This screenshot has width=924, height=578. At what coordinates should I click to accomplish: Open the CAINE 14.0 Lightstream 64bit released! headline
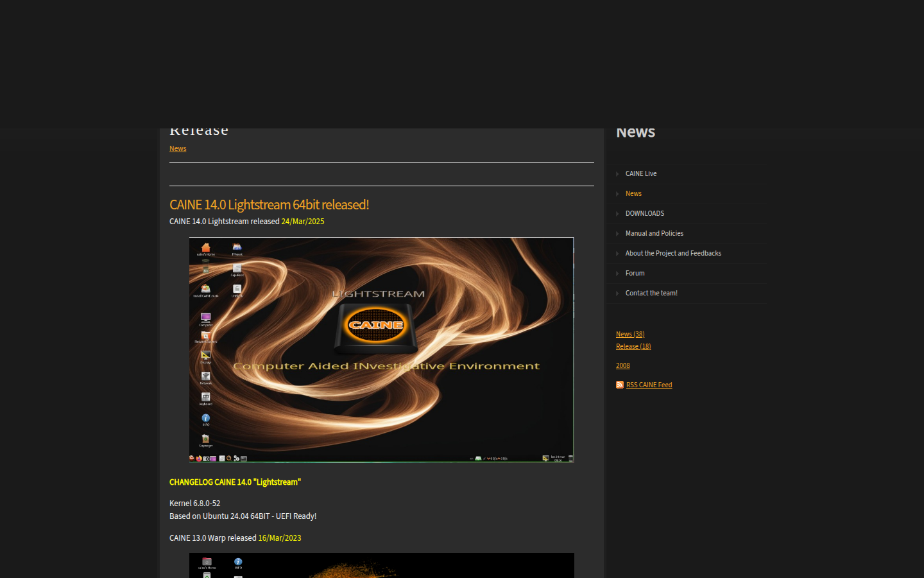[269, 204]
